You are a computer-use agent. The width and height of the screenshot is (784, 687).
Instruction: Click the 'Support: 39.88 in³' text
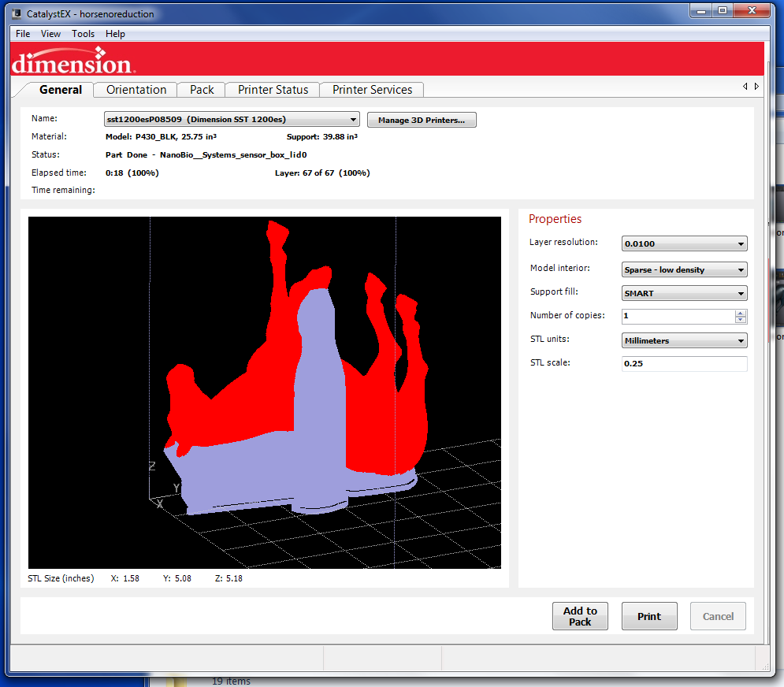322,136
